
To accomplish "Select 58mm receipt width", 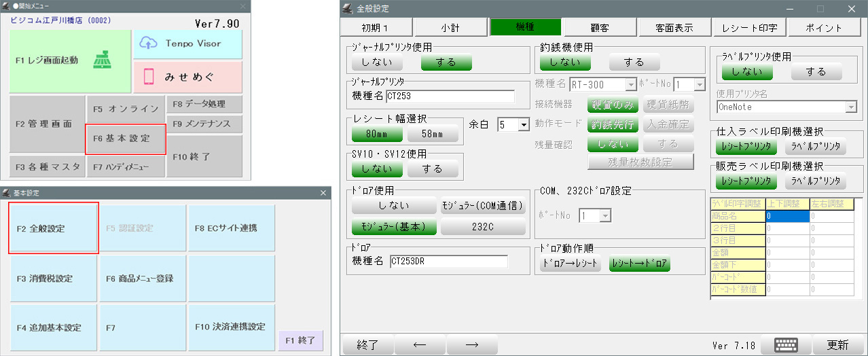I will [433, 134].
